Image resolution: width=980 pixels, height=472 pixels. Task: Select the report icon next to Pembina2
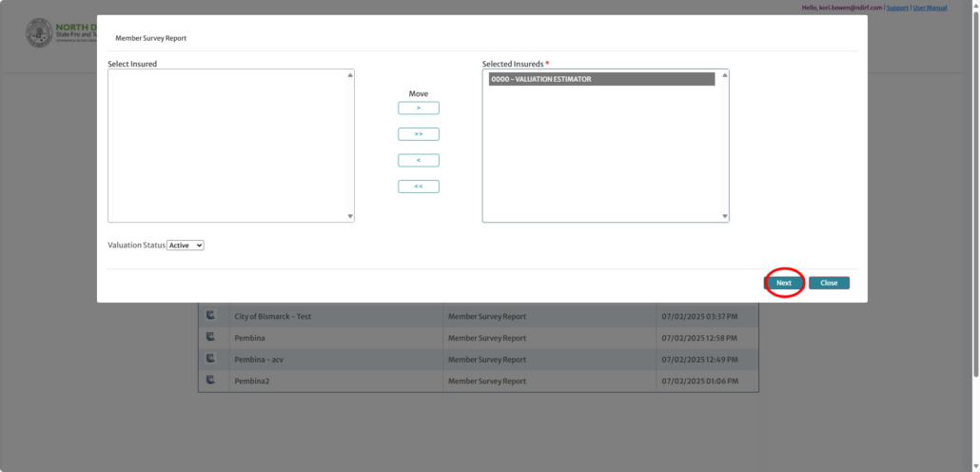pyautogui.click(x=211, y=381)
